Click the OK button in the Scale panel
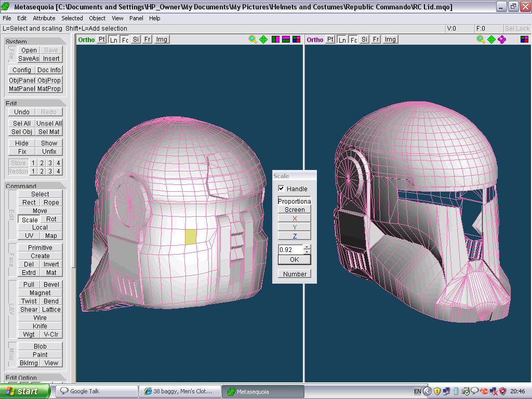The height and width of the screenshot is (399, 532). pyautogui.click(x=294, y=260)
